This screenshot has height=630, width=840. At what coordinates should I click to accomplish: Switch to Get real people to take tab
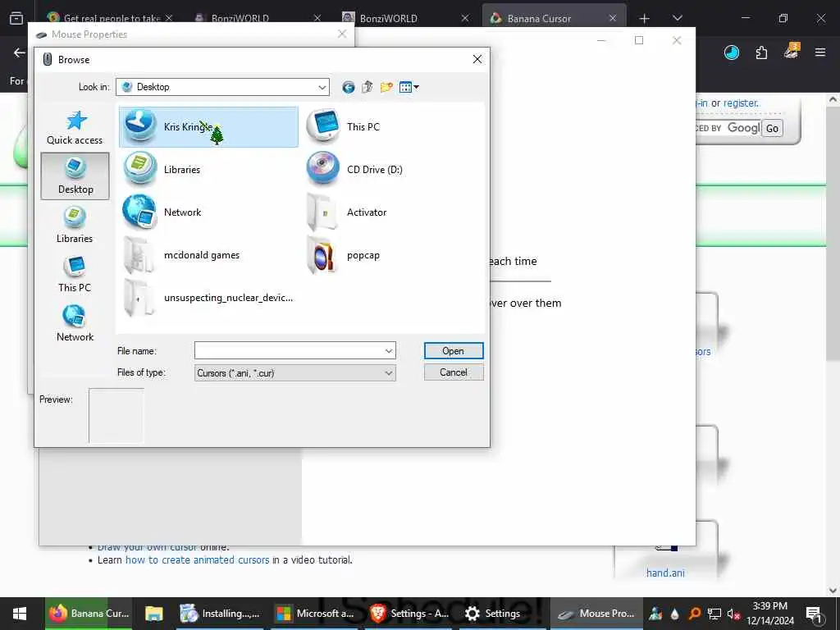[x=111, y=19]
